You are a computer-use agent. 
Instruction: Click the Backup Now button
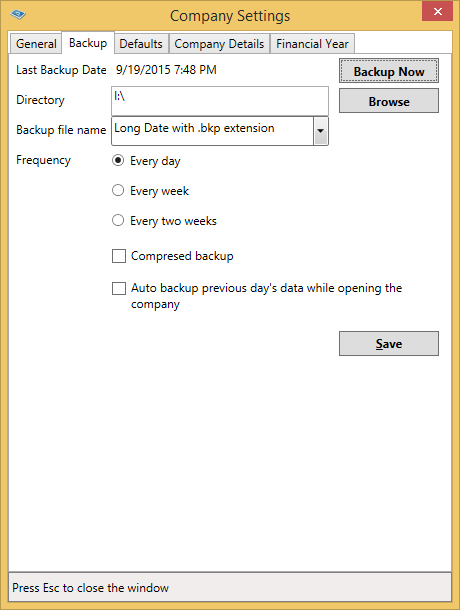(x=389, y=71)
